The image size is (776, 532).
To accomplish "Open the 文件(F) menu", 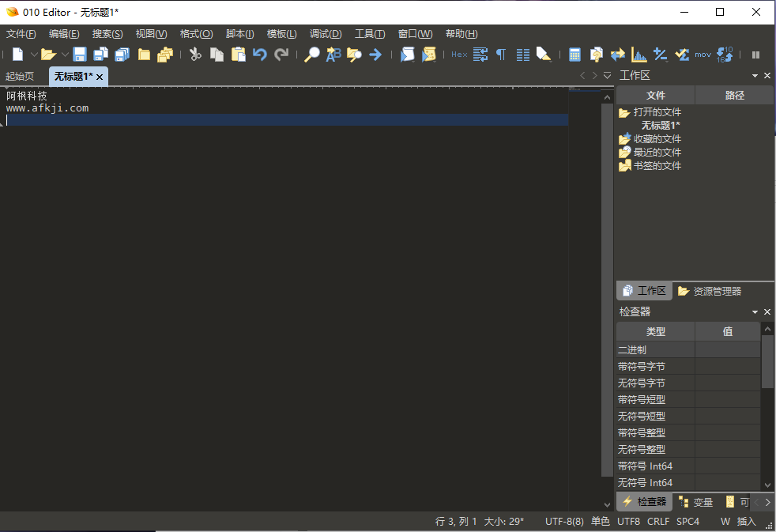I will 21,34.
